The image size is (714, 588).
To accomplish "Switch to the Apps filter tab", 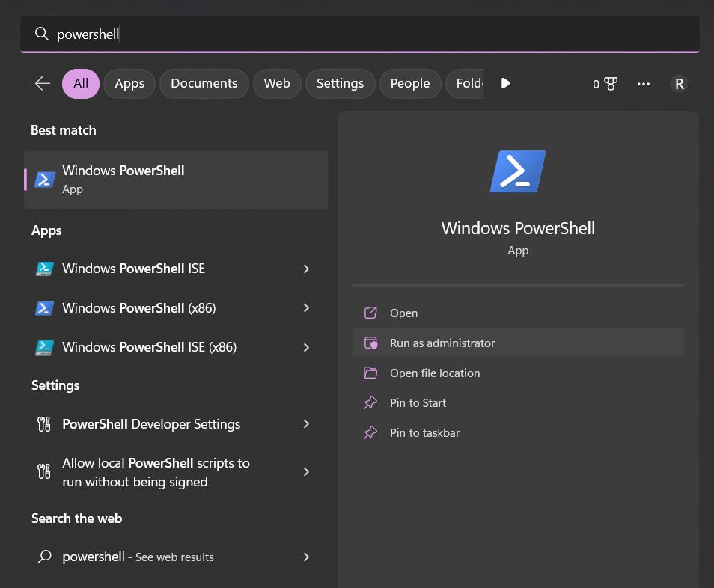I will click(x=129, y=84).
